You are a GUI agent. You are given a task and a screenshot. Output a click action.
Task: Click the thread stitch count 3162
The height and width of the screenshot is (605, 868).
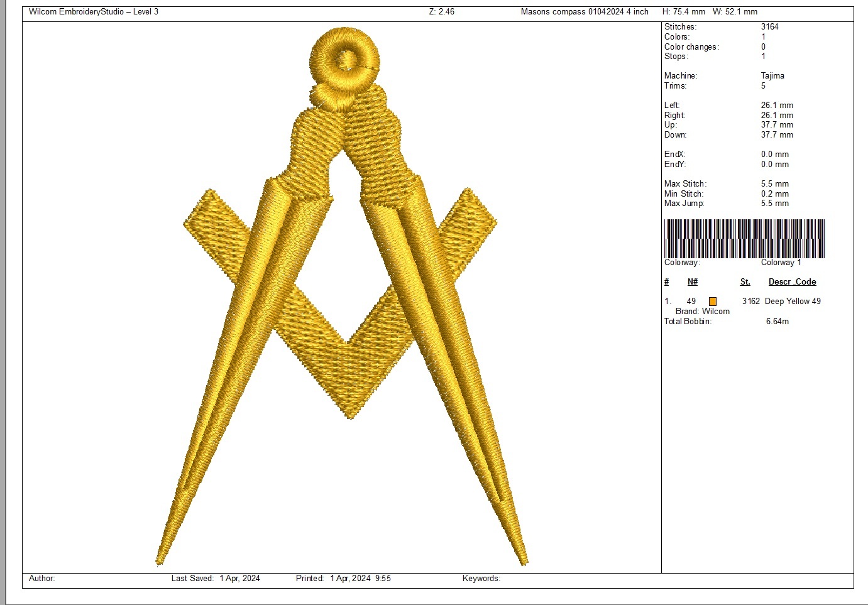click(x=751, y=302)
